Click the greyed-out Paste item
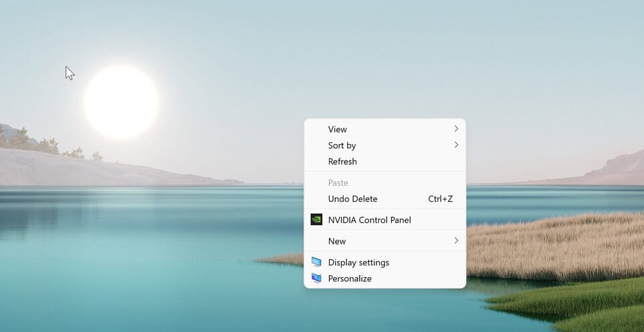The width and height of the screenshot is (644, 332). (338, 183)
